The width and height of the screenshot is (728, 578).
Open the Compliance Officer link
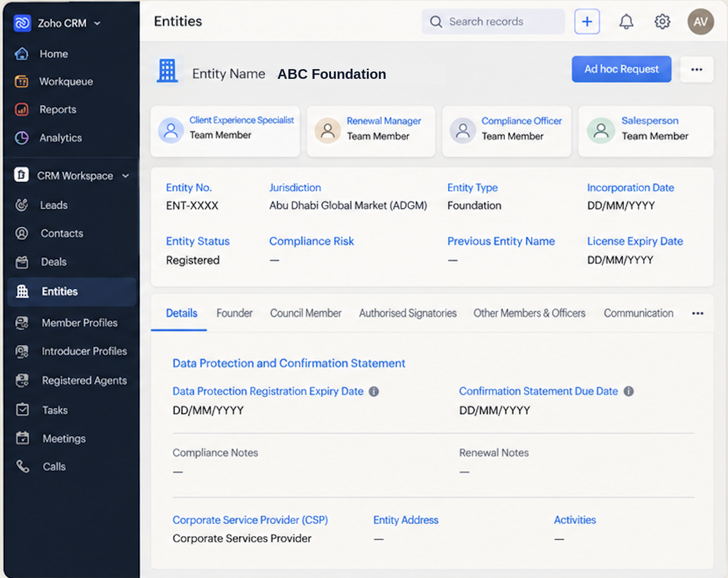[x=522, y=121]
